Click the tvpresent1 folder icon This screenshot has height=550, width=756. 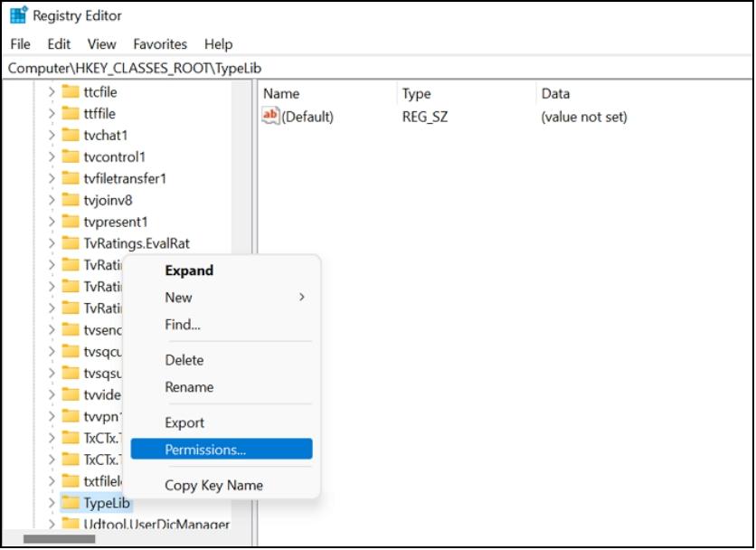[71, 222]
